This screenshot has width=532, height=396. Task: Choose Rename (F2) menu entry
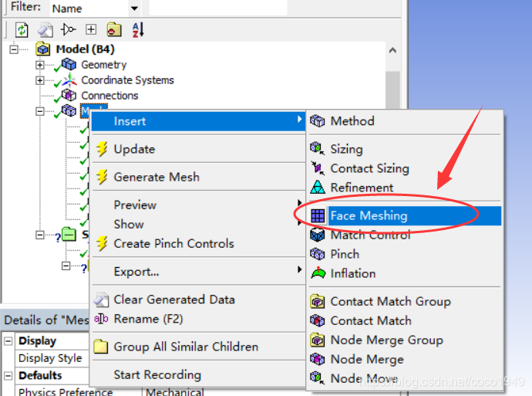click(198, 319)
